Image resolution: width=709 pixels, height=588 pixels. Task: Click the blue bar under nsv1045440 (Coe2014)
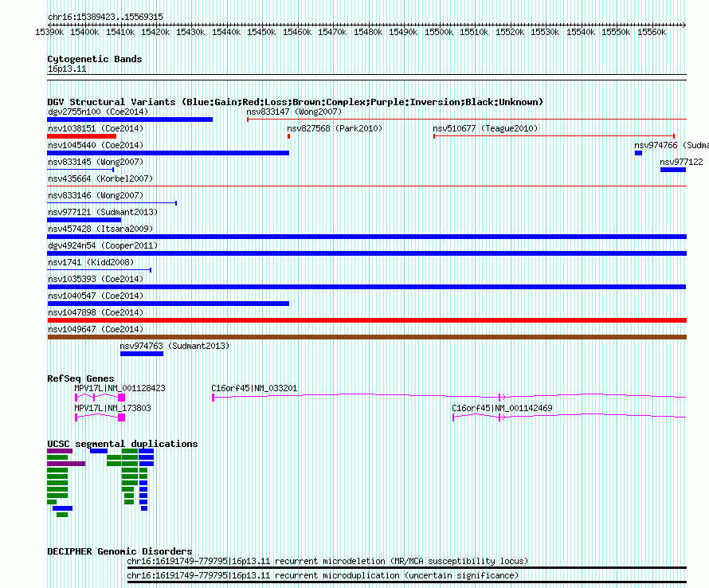168,153
